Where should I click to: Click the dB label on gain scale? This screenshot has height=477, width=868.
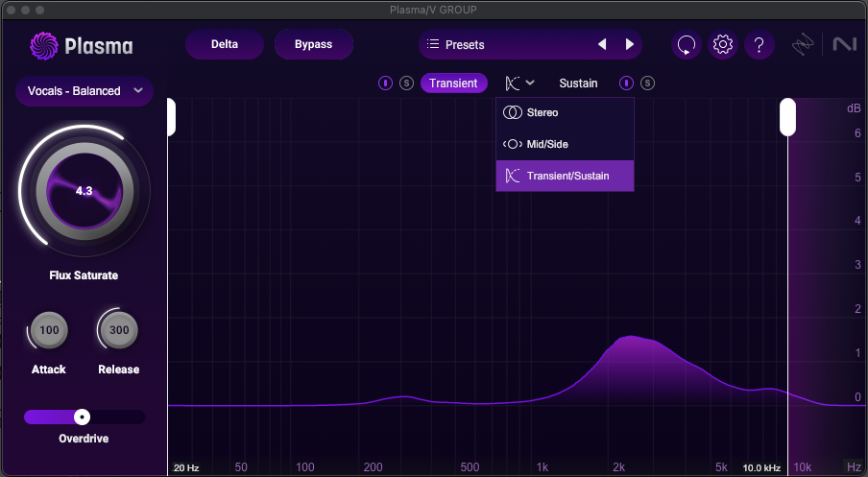pyautogui.click(x=854, y=108)
